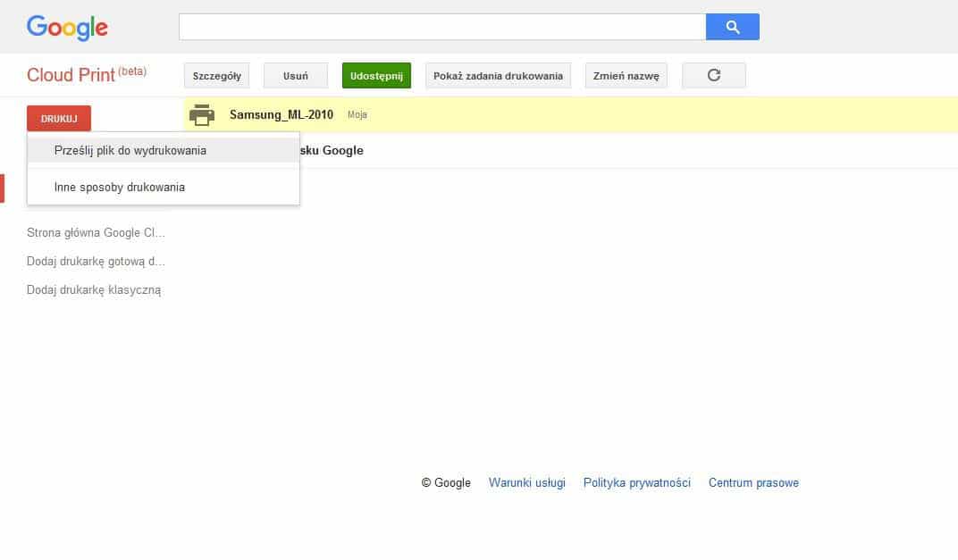Screen dimensions: 958x560
Task: Choose Prześlij plik do wydrukowania
Action: click(x=164, y=150)
